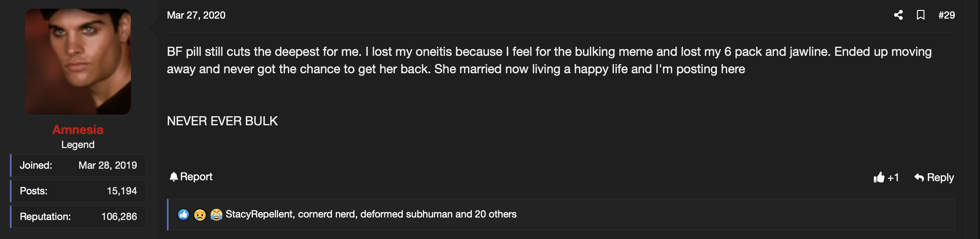980x239 pixels.
Task: Click the sad face reaction icon
Action: [x=200, y=215]
